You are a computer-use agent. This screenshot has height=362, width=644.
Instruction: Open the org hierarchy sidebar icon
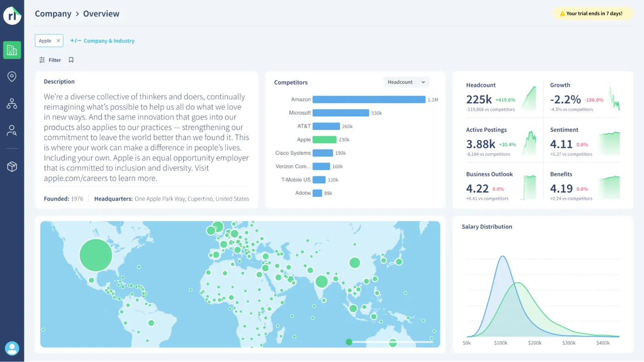click(x=12, y=103)
